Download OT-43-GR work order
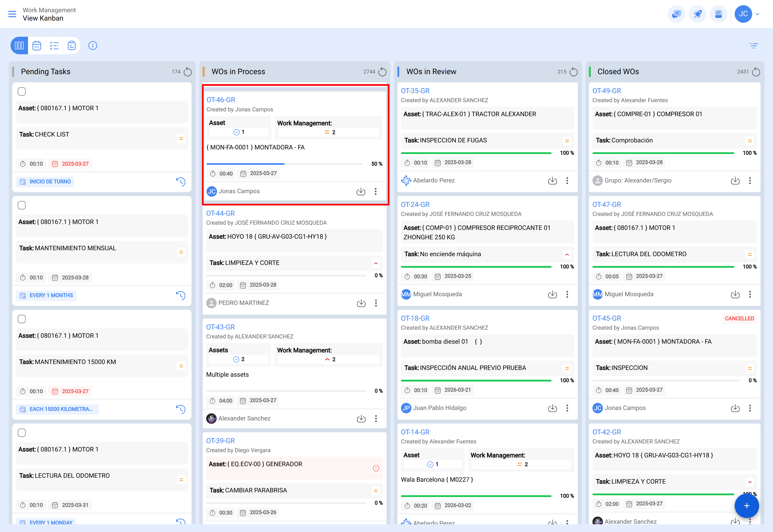The height and width of the screenshot is (532, 773). coord(361,419)
